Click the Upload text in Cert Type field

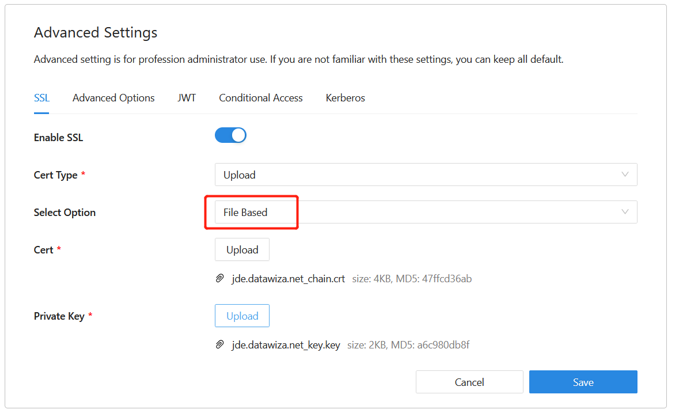[x=240, y=175]
